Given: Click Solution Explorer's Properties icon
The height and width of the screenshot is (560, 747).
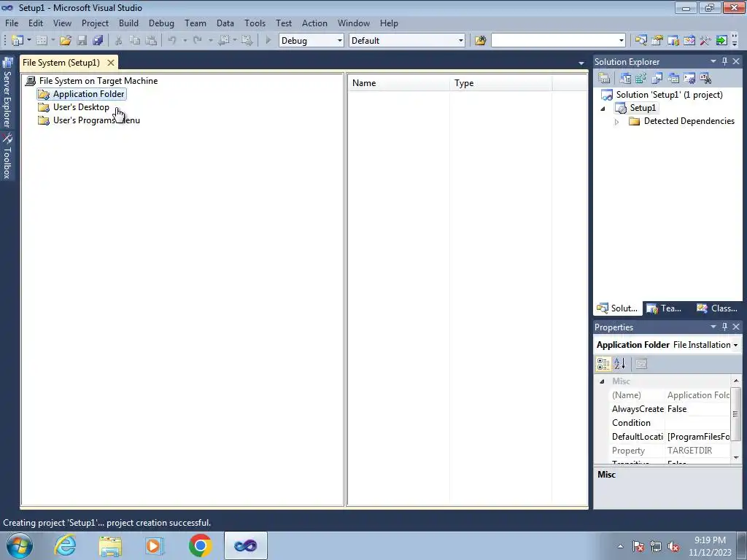Looking at the screenshot, I should [x=604, y=78].
